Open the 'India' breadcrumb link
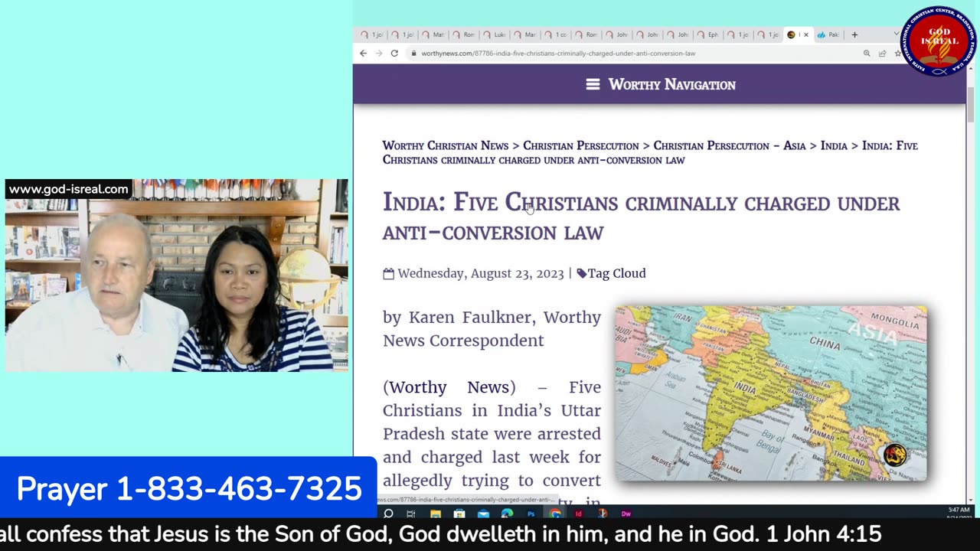 click(x=834, y=145)
